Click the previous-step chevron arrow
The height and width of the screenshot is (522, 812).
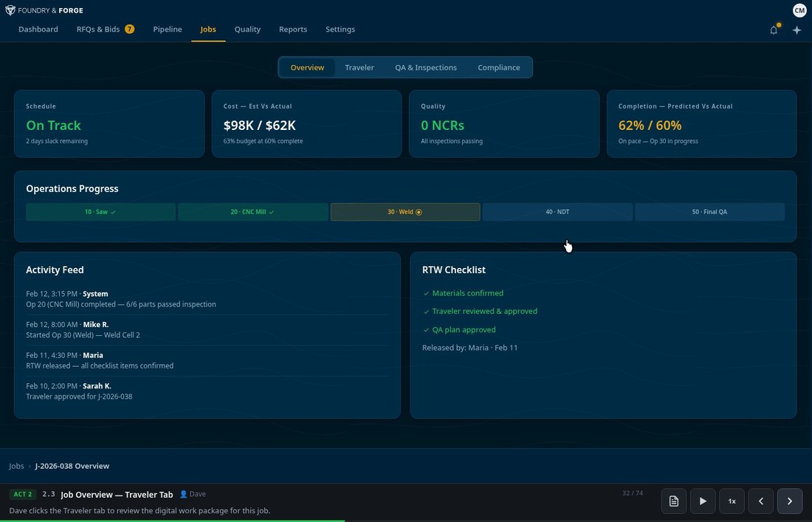point(760,501)
